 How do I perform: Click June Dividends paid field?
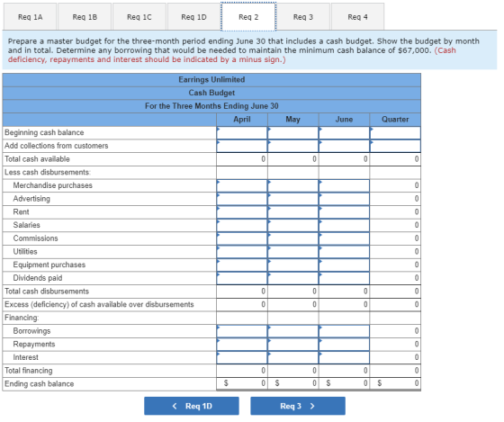coord(344,278)
